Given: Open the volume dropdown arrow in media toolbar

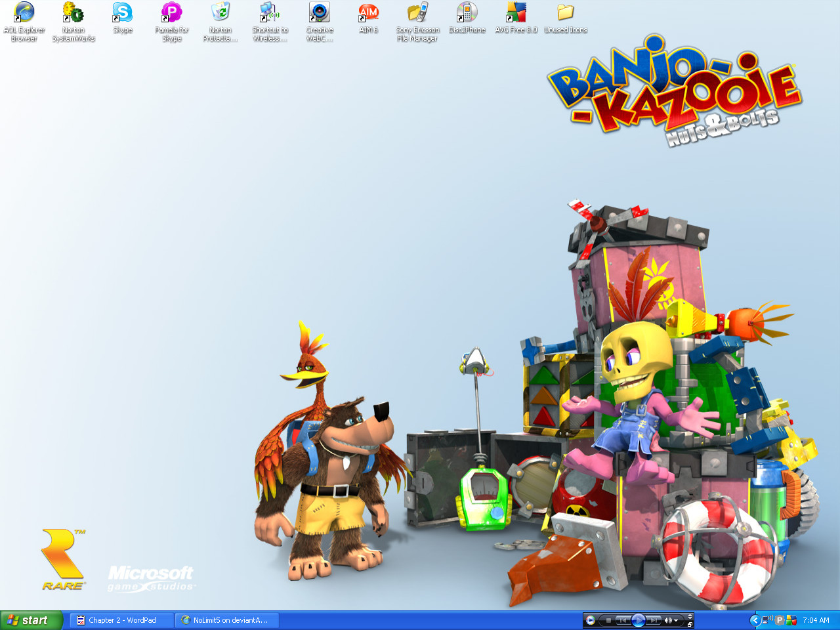Looking at the screenshot, I should (676, 620).
